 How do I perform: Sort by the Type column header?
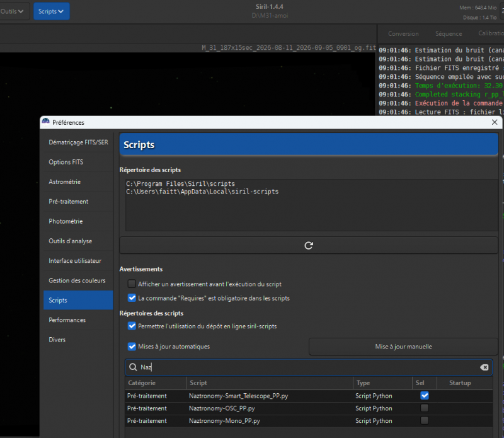[382, 383]
